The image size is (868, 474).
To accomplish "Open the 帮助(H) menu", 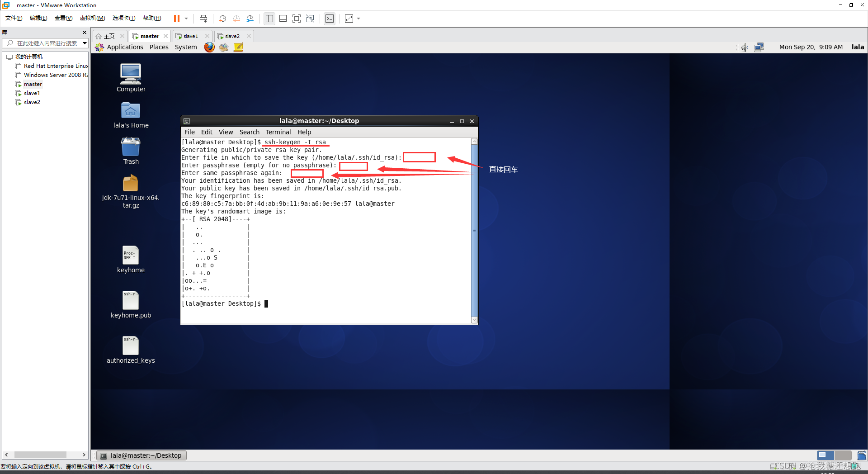I will 152,18.
